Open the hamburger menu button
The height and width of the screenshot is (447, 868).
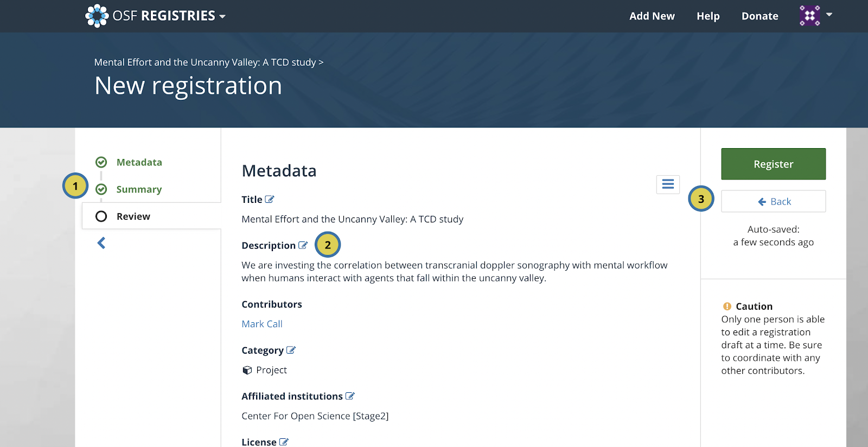[x=668, y=184]
